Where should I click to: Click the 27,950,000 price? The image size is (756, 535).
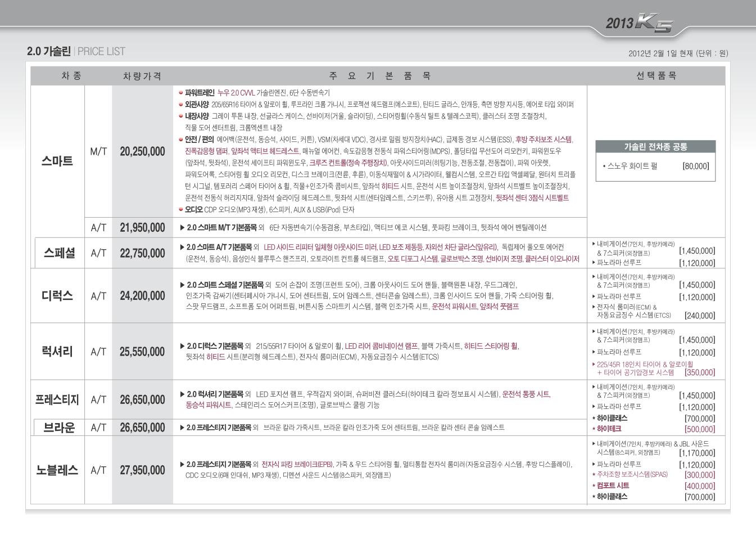142,470
